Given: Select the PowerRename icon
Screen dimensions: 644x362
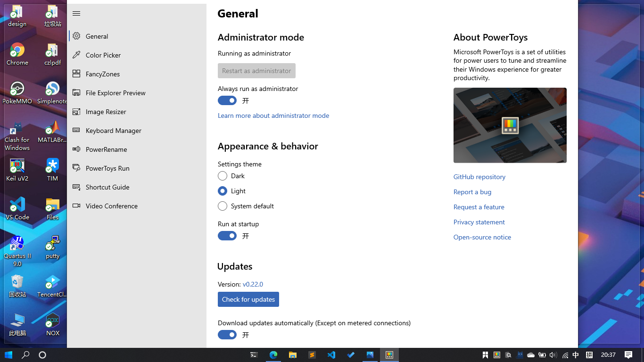Looking at the screenshot, I should [76, 149].
